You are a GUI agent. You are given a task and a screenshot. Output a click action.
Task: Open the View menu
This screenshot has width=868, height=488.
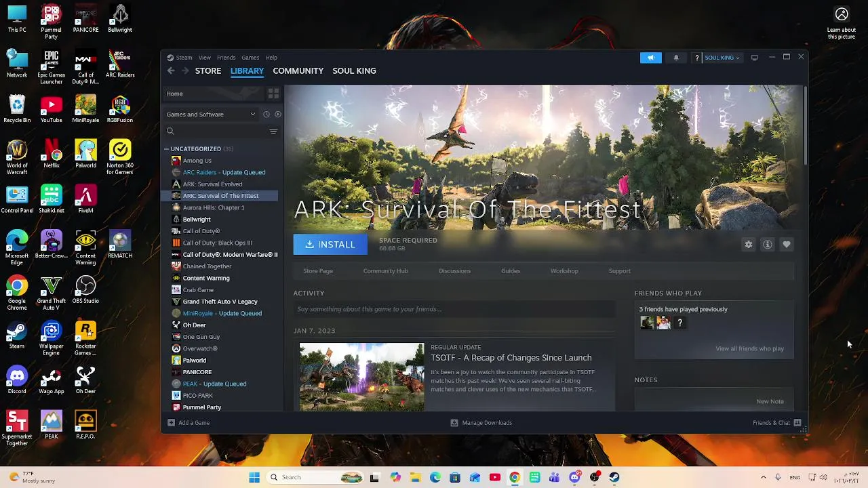point(204,58)
